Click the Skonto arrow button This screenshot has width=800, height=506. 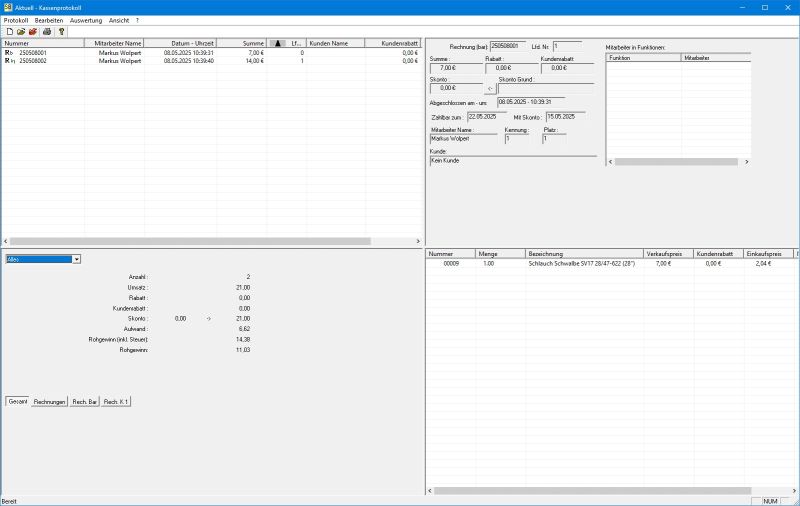(x=490, y=89)
